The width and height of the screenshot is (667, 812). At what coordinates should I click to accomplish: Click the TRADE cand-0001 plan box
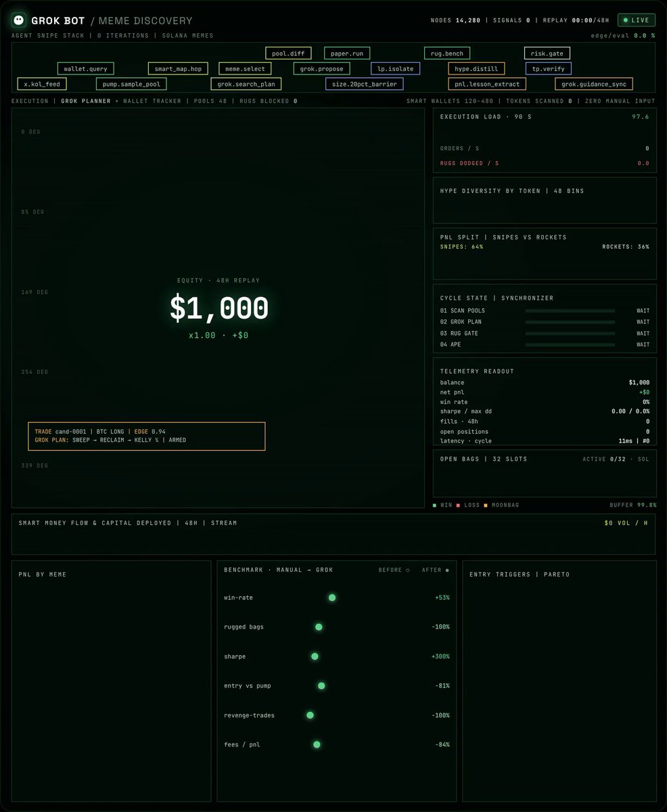pos(147,436)
